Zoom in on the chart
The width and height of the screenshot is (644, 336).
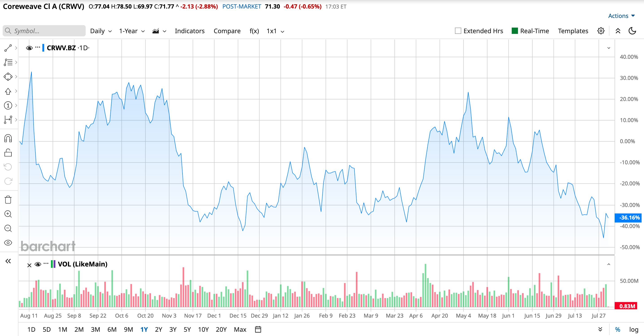[8, 214]
